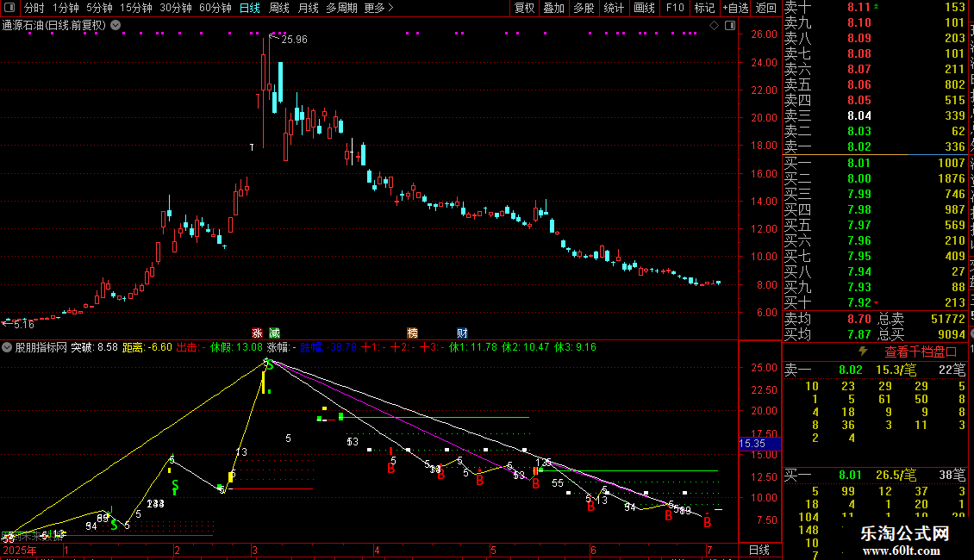
Task: Click the diamond marker icon above chart
Action: tap(714, 26)
